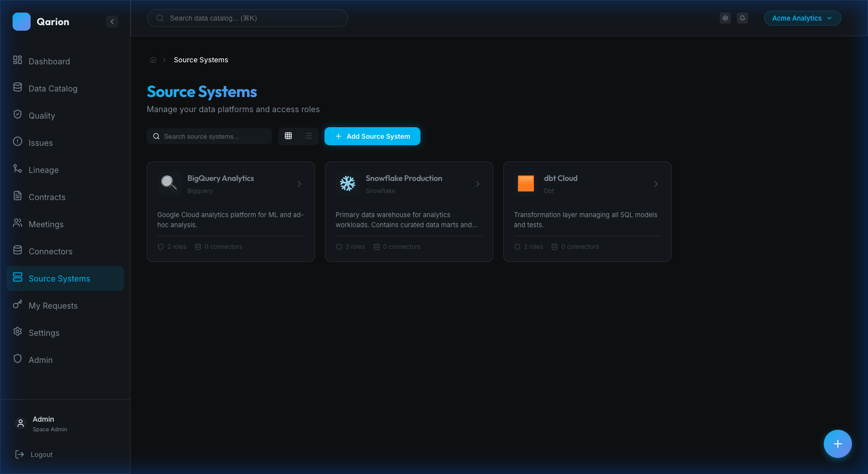Open notifications via the bell icon
Image resolution: width=868 pixels, height=474 pixels.
tap(742, 18)
